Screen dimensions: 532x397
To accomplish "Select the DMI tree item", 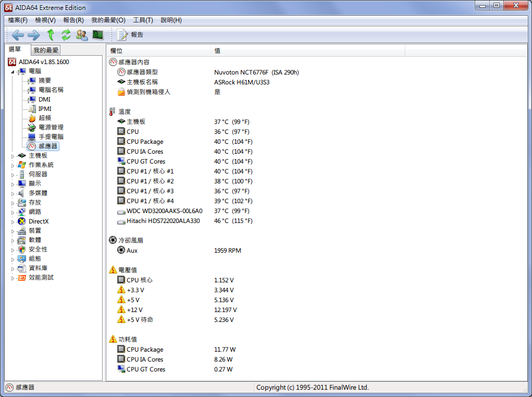I will (44, 99).
